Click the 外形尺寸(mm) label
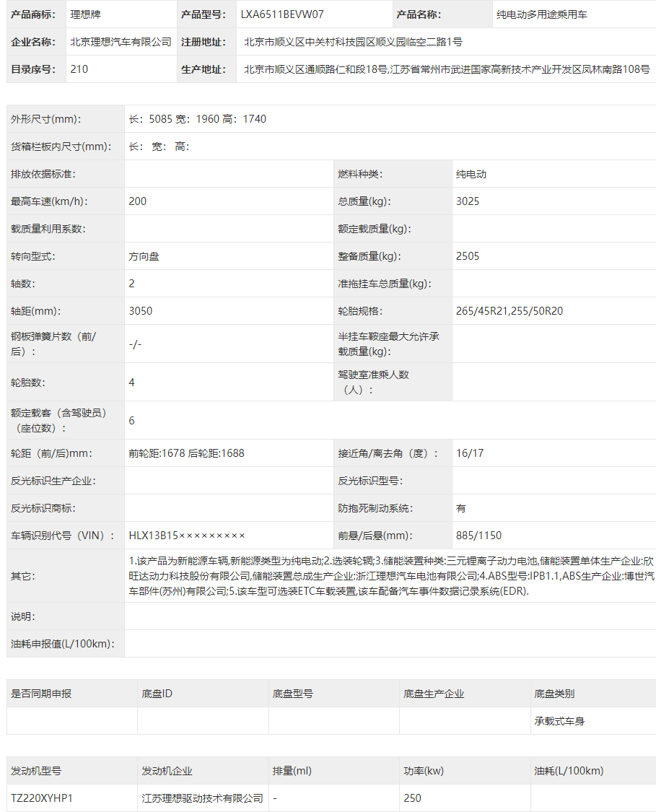The width and height of the screenshot is (656, 812). [46, 119]
